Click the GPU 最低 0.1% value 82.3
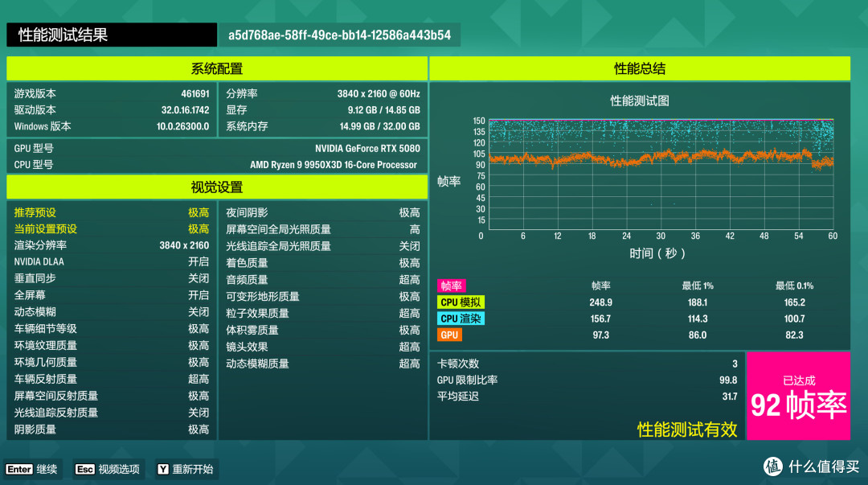 pos(794,335)
